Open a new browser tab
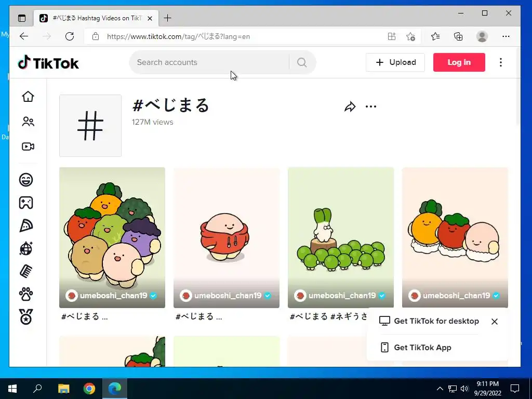This screenshot has height=399, width=532. coord(168,18)
